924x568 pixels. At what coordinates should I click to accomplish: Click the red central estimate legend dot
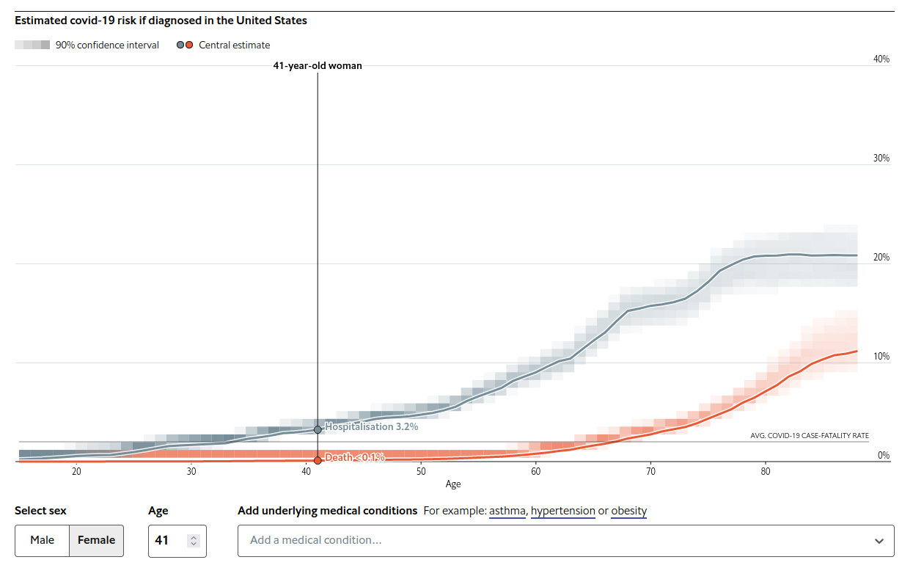(x=189, y=45)
